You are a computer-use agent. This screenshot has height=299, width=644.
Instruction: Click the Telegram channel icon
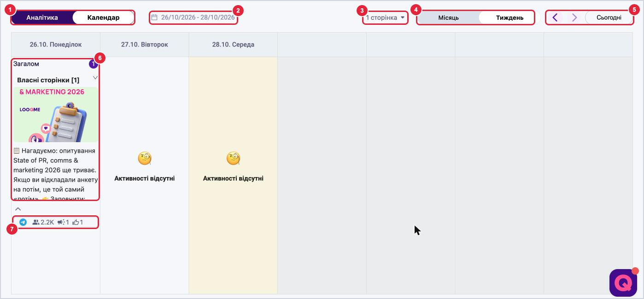point(23,222)
